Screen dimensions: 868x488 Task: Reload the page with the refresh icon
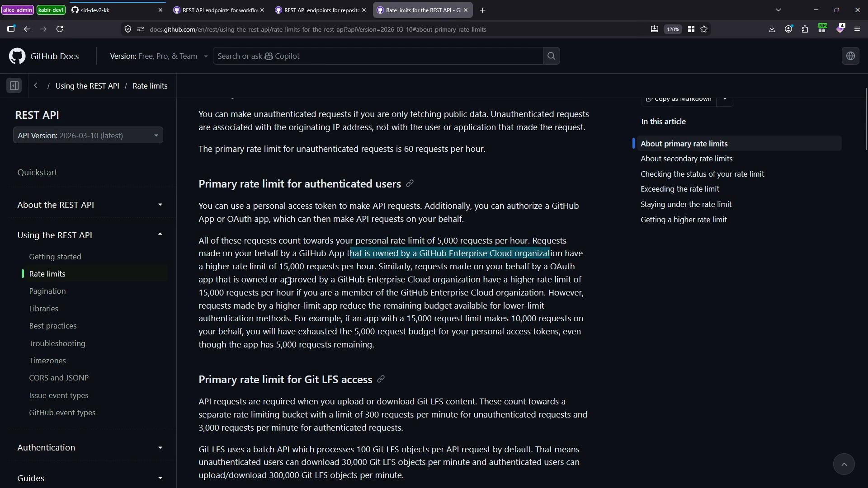(60, 29)
